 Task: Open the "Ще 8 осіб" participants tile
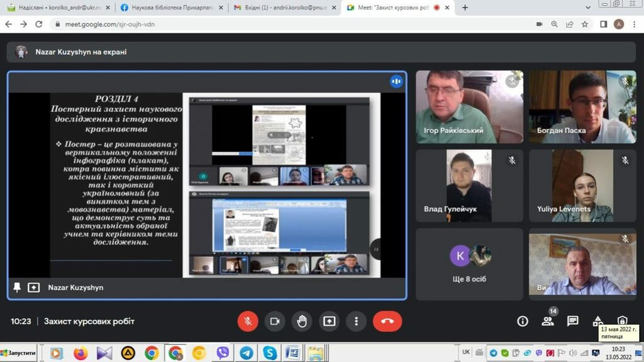(469, 263)
